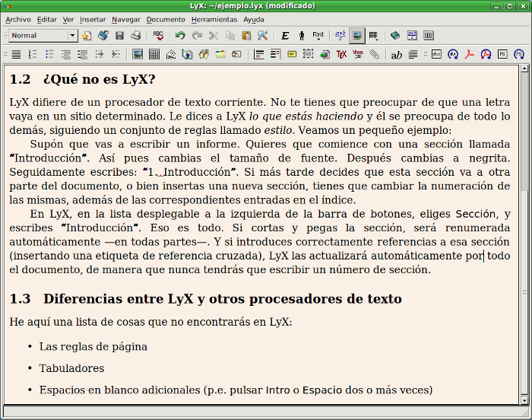Click the Print document icon
The image size is (532, 420).
pyautogui.click(x=135, y=36)
